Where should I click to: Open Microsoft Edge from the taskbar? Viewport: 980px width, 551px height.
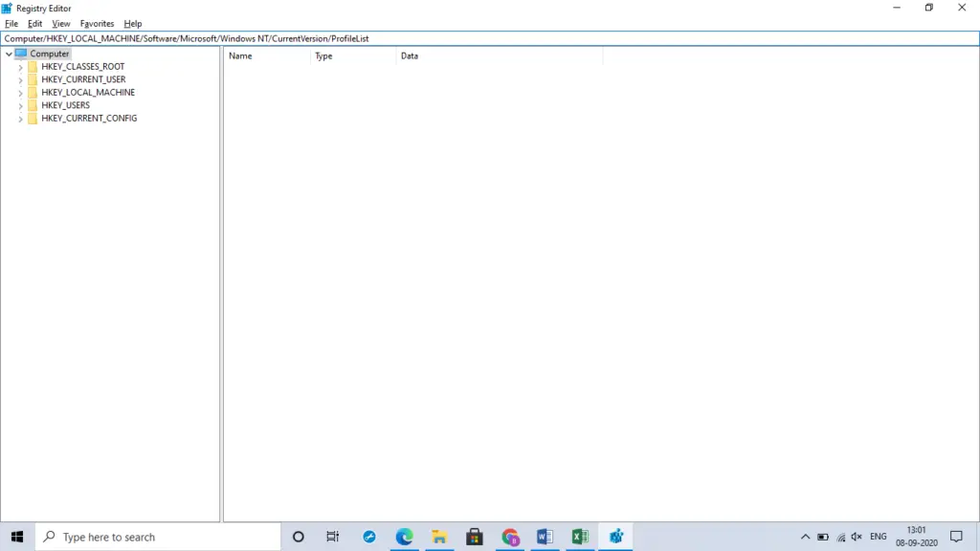pos(405,537)
